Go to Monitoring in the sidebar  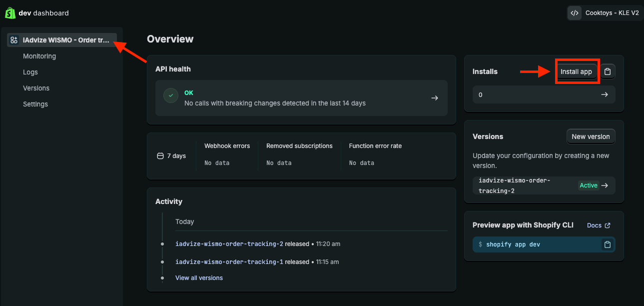(x=39, y=56)
